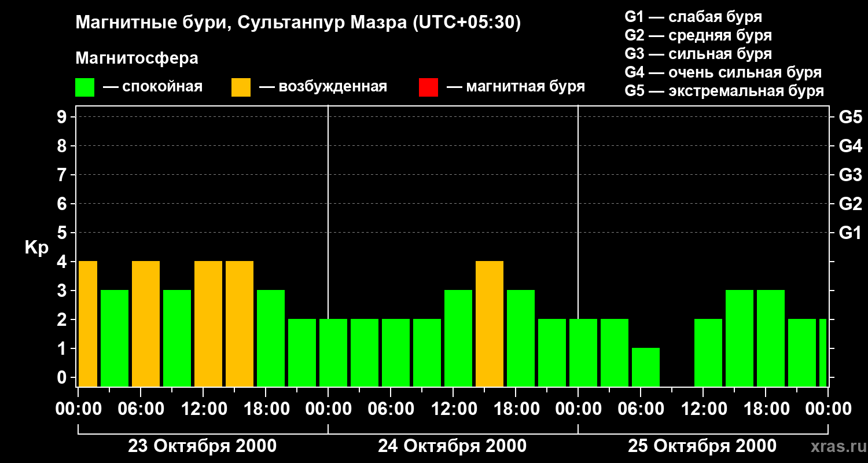The height and width of the screenshot is (463, 868).
Task: Select the green 18:00 bar on 23 Октября
Action: pyautogui.click(x=271, y=339)
